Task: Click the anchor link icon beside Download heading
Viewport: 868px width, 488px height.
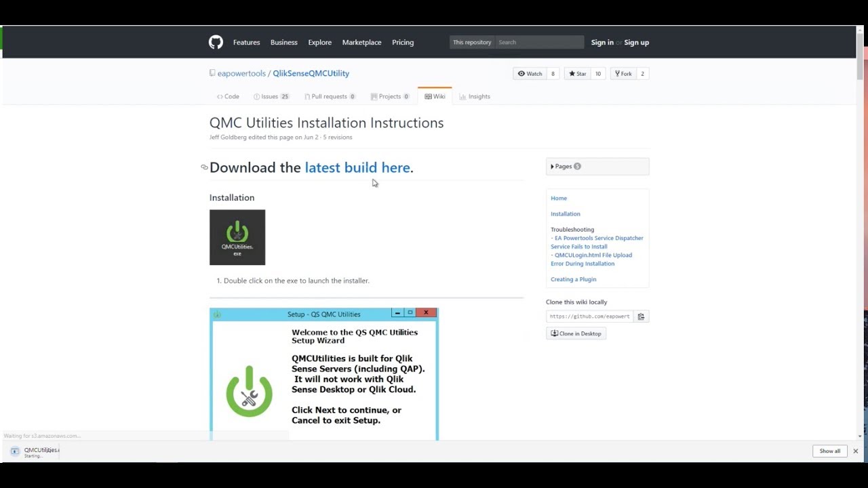Action: point(204,167)
